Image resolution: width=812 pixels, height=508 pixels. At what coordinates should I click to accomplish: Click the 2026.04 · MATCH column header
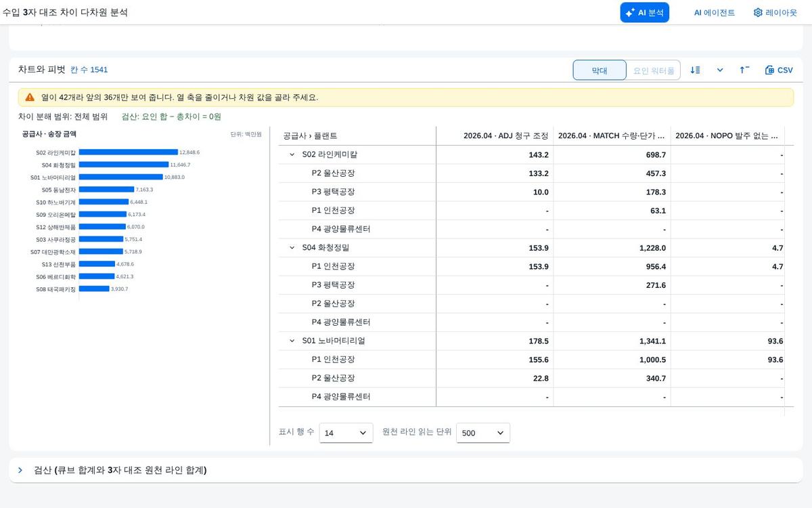(x=612, y=135)
